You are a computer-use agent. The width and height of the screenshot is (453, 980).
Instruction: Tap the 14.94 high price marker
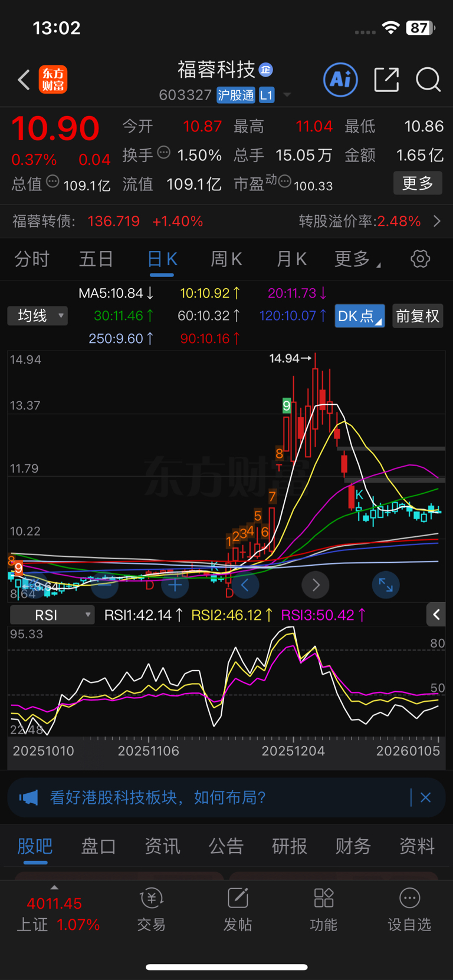pos(290,358)
